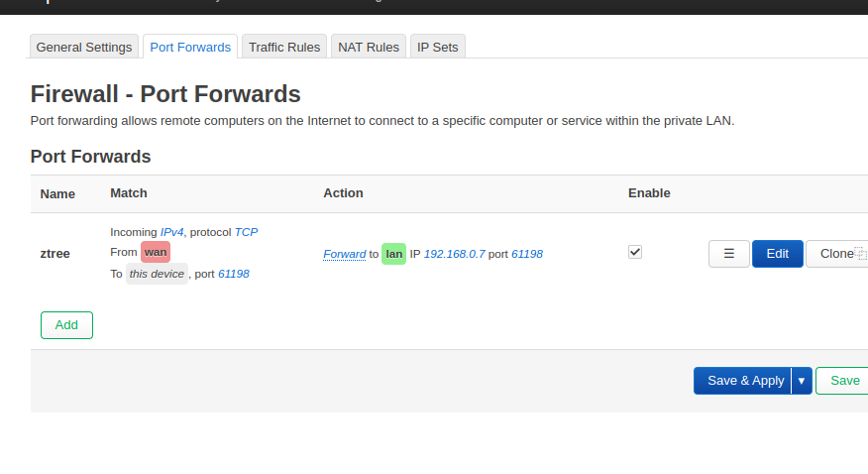The width and height of the screenshot is (868, 474).
Task: Click the 192.168.0.7 address text
Action: tap(455, 254)
